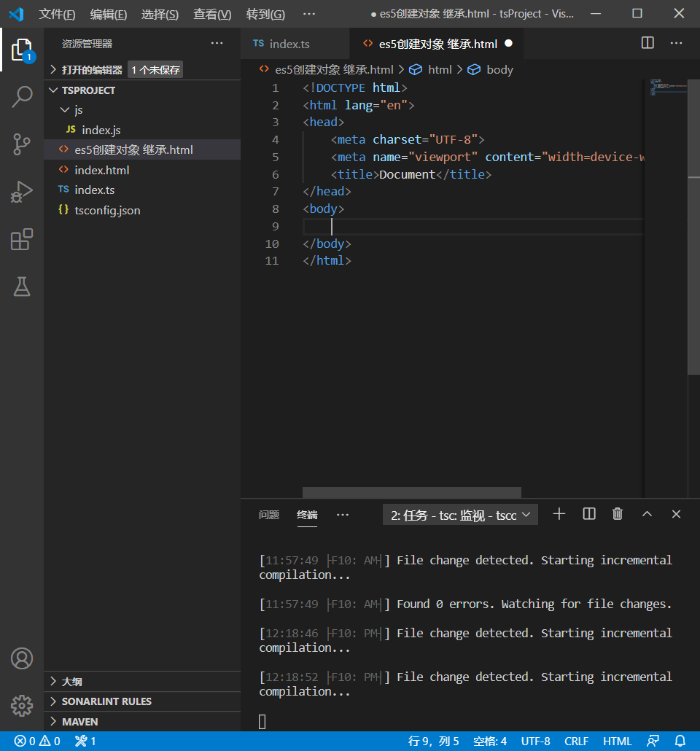Switch to es5创建对象 继承.html editor tab
Image resolution: width=700 pixels, height=751 pixels.
[437, 44]
